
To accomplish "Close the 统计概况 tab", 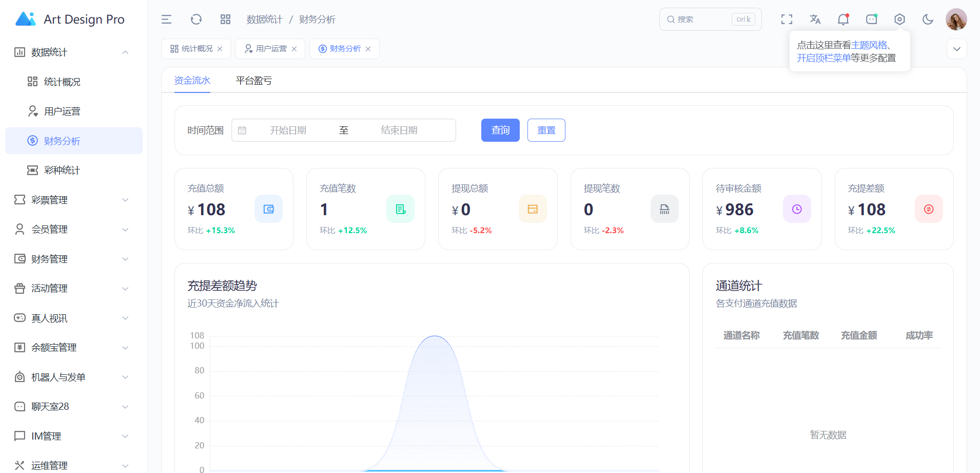I will (x=220, y=49).
